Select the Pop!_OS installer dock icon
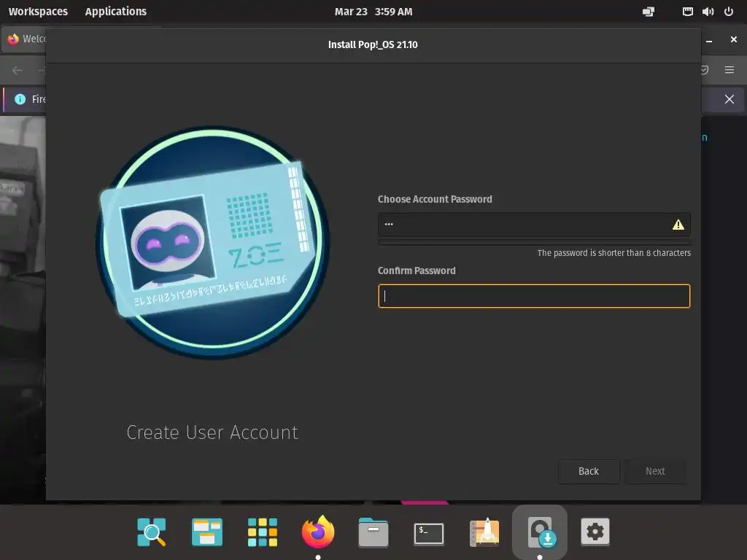Viewport: 747px width, 560px height. [540, 532]
